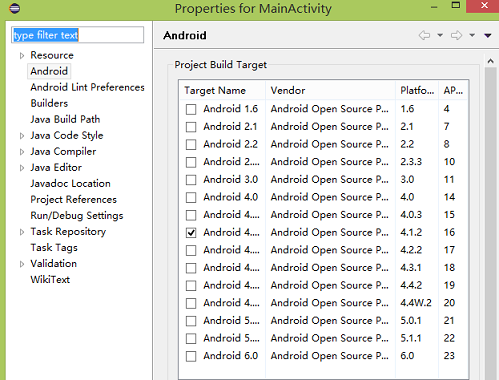Expand the Resource tree node
This screenshot has height=380, width=499.
22,55
